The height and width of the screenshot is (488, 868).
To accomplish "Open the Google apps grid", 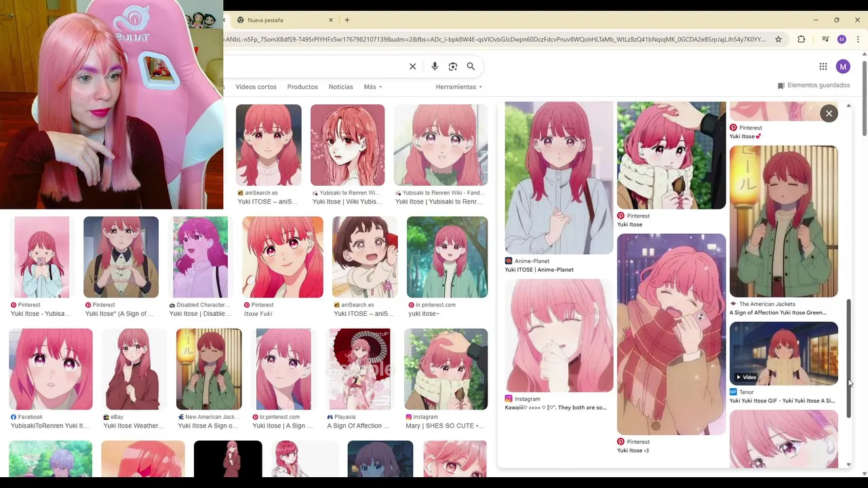I will 823,66.
